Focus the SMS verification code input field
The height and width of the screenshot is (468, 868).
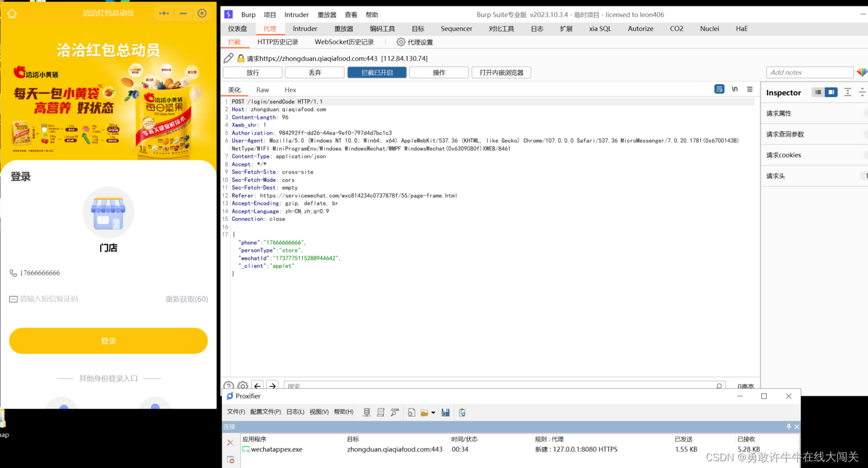(x=85, y=299)
